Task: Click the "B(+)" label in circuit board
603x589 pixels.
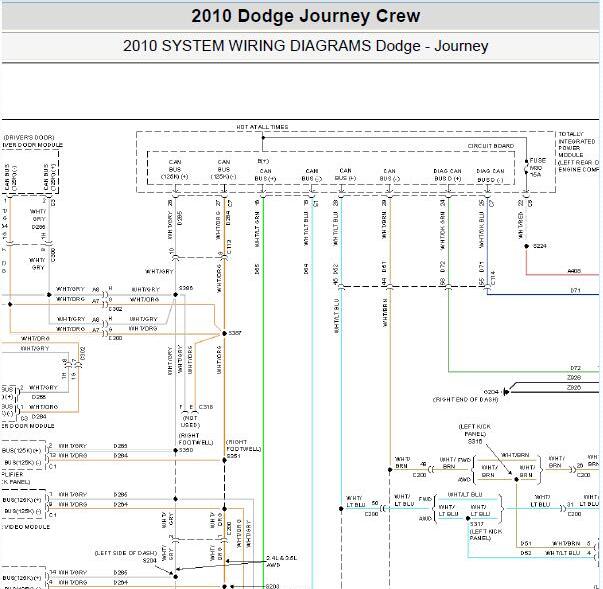Action: (x=263, y=161)
